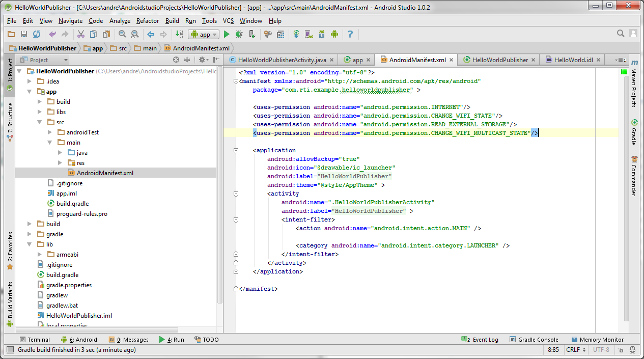Toggle tool window bars icon in status corner
The image size is (644, 359).
[10, 350]
